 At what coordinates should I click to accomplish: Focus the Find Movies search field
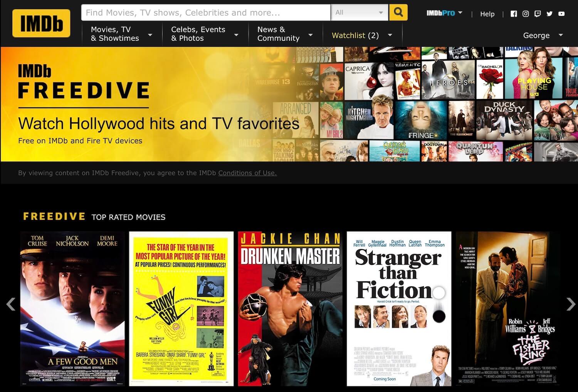click(x=206, y=13)
